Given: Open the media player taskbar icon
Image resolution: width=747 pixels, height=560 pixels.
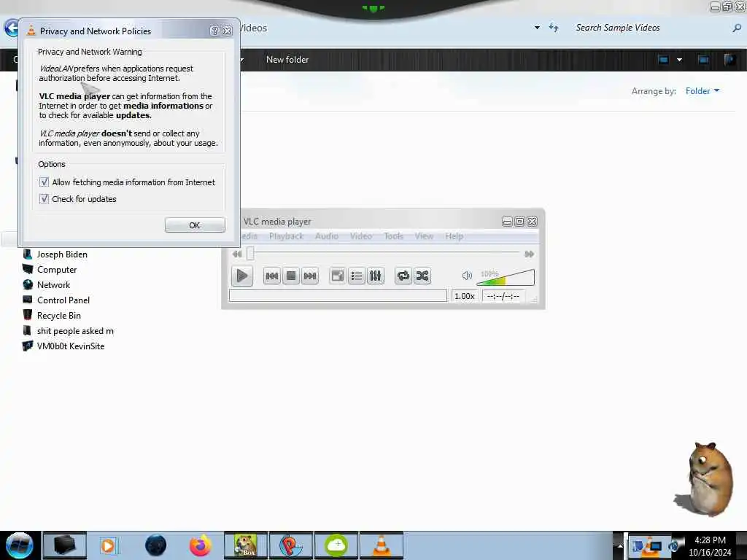Looking at the screenshot, I should point(109,545).
